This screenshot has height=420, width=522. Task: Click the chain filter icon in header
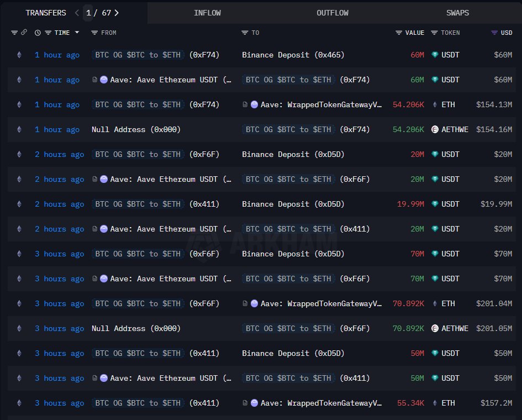[x=14, y=33]
